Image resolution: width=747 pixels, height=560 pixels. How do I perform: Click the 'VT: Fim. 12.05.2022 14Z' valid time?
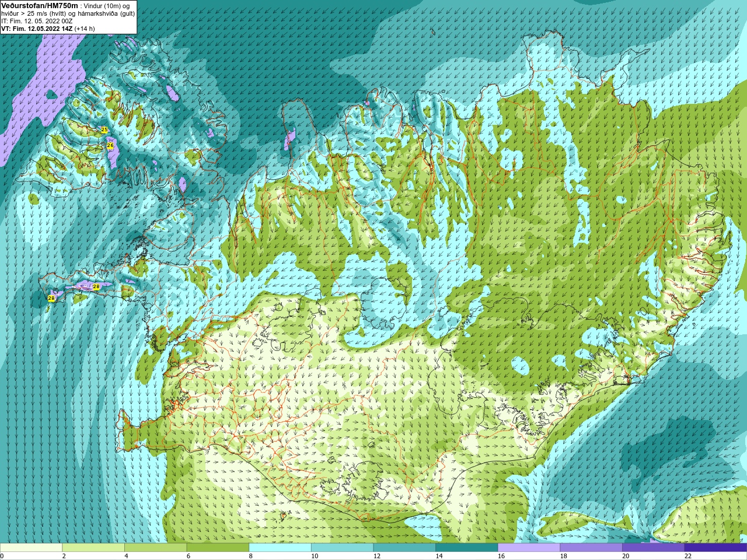[37, 29]
